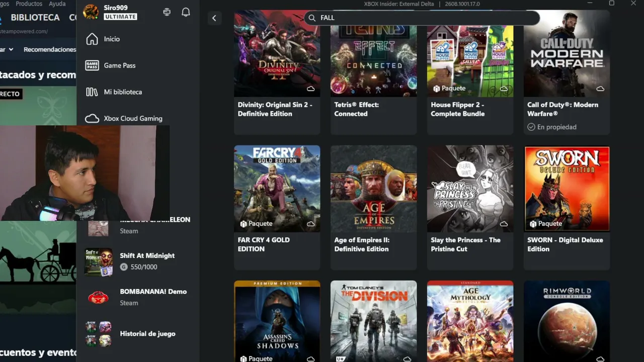The width and height of the screenshot is (644, 362).
Task: Click the steampowered.com URL text in Steam
Action: 24,31
